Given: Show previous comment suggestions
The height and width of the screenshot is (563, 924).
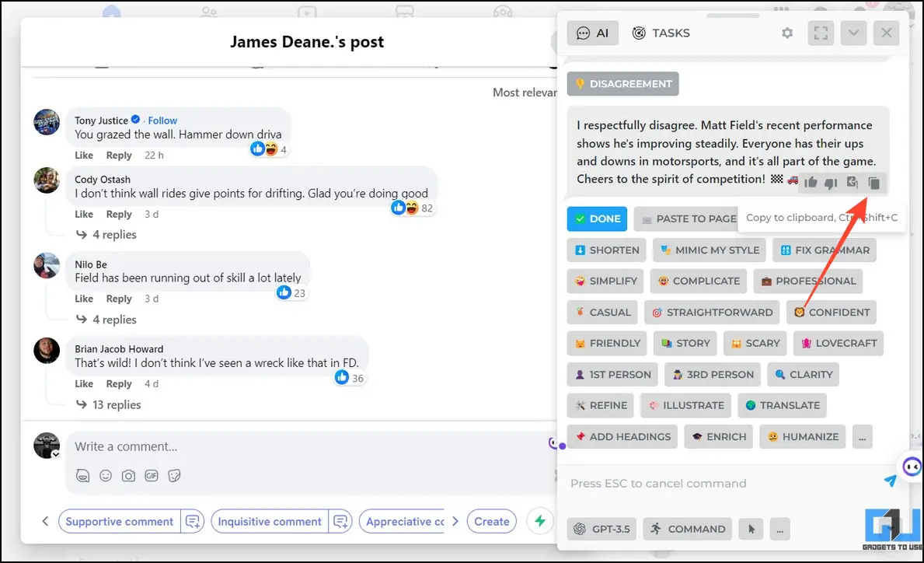Looking at the screenshot, I should click(45, 521).
